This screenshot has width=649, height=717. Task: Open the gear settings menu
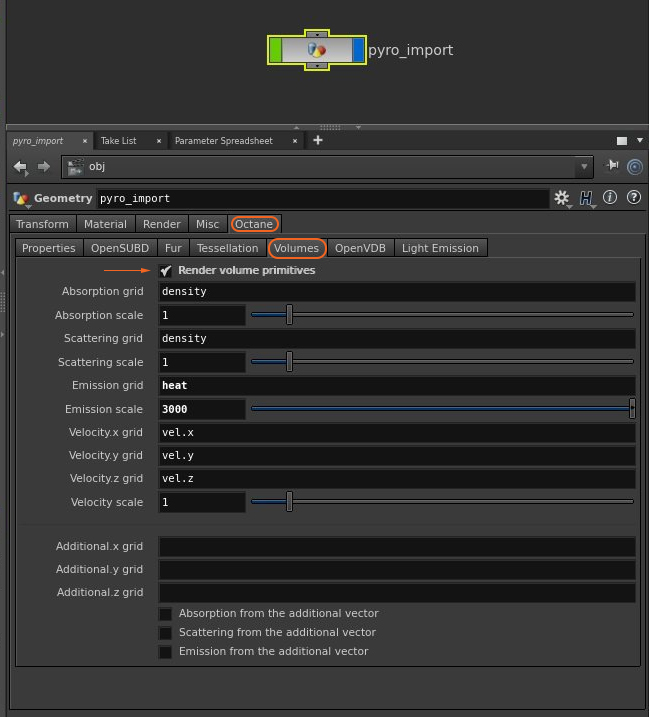562,198
